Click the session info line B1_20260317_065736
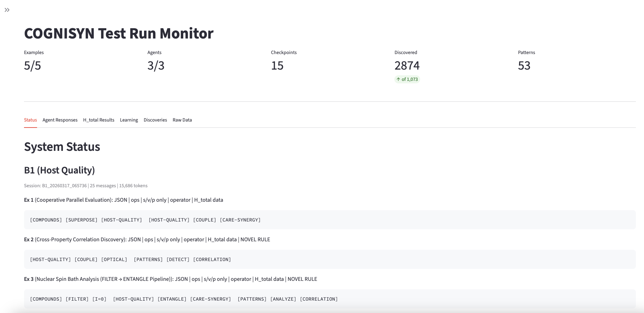The width and height of the screenshot is (644, 313). [86, 185]
